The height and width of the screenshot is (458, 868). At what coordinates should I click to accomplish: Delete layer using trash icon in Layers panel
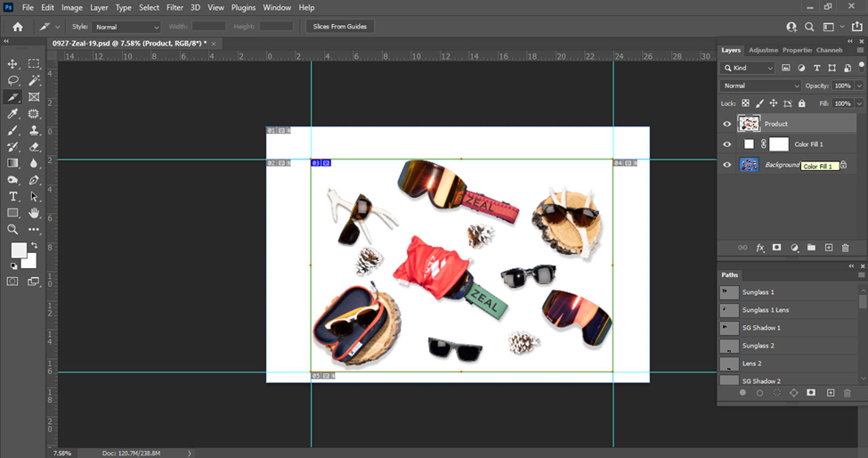845,248
